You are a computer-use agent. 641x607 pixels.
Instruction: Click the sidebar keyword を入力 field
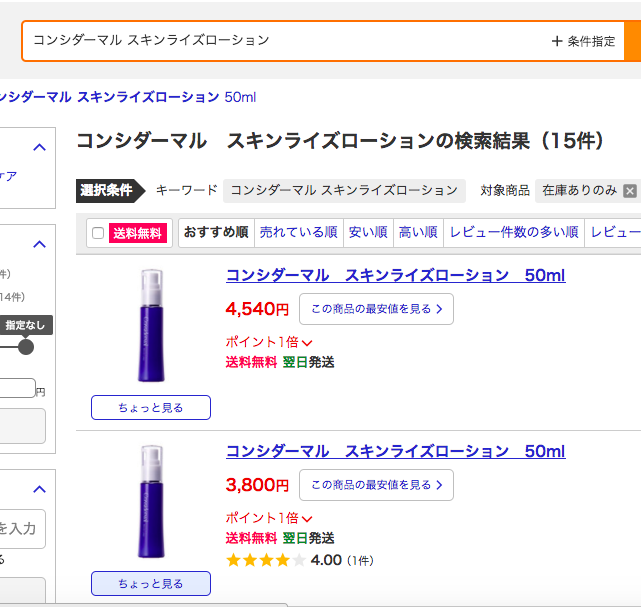pyautogui.click(x=22, y=529)
